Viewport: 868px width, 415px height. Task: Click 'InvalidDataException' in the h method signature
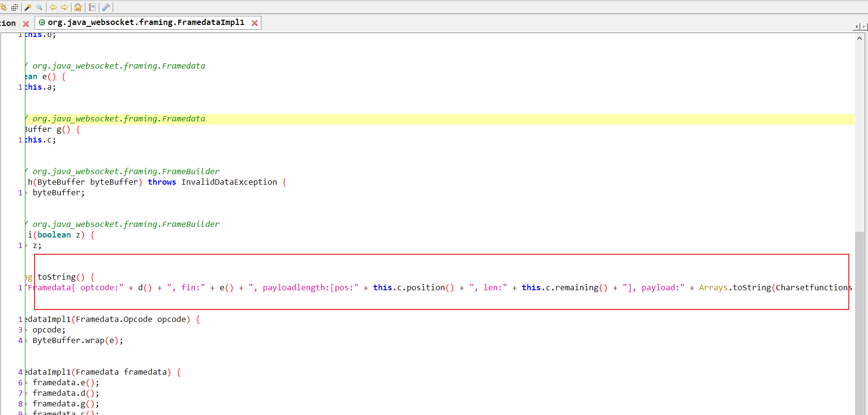point(229,182)
